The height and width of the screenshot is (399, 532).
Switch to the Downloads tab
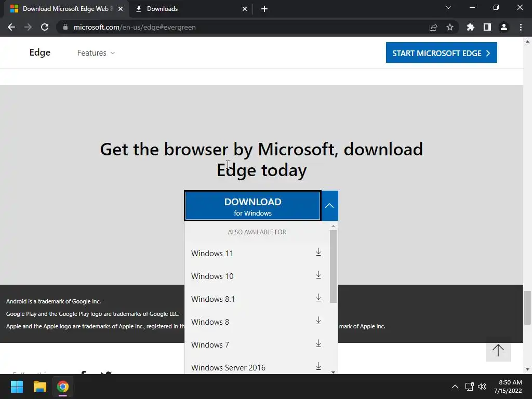tap(191, 9)
